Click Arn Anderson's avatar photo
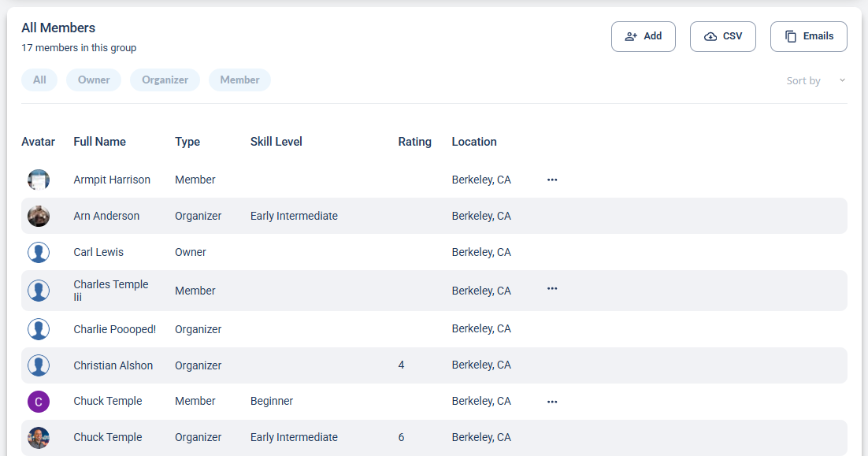 click(39, 216)
